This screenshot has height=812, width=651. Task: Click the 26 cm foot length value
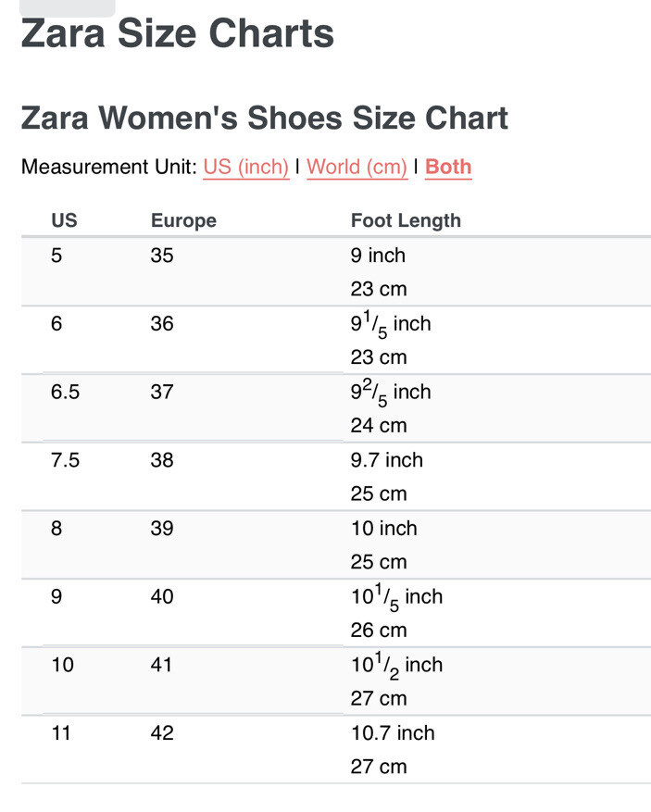(x=378, y=631)
